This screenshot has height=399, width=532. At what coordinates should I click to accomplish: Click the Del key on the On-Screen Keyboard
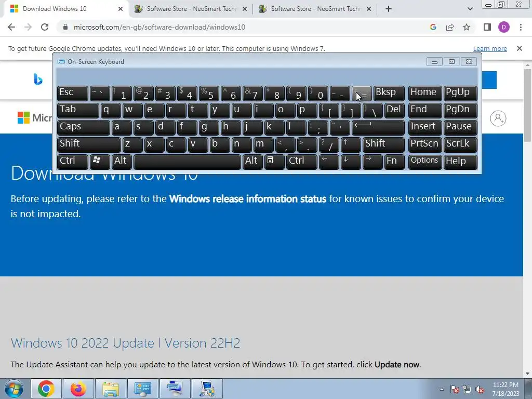pyautogui.click(x=394, y=110)
